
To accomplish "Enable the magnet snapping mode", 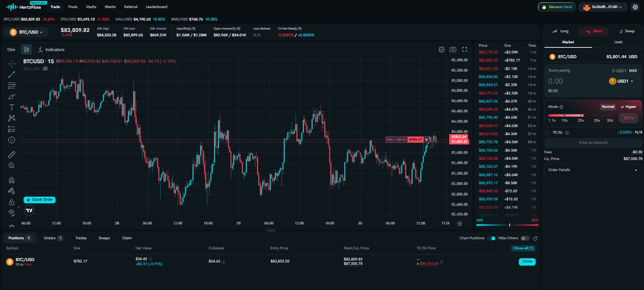I will 11,180.
